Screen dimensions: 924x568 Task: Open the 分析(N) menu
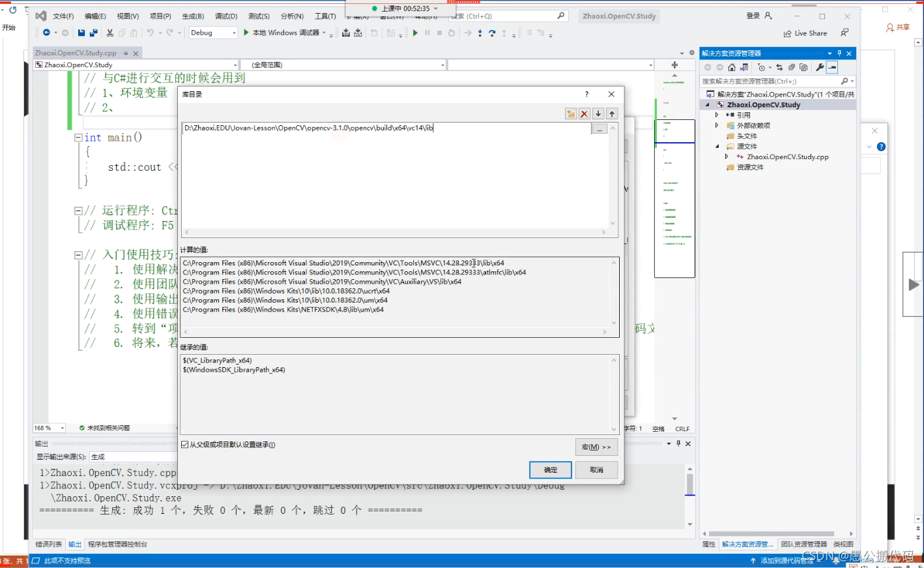tap(292, 16)
